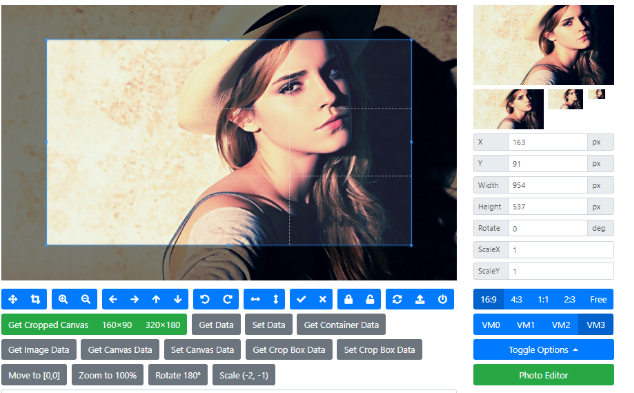Open the Photo Editor
Image resolution: width=634 pixels, height=393 pixels.
[543, 375]
